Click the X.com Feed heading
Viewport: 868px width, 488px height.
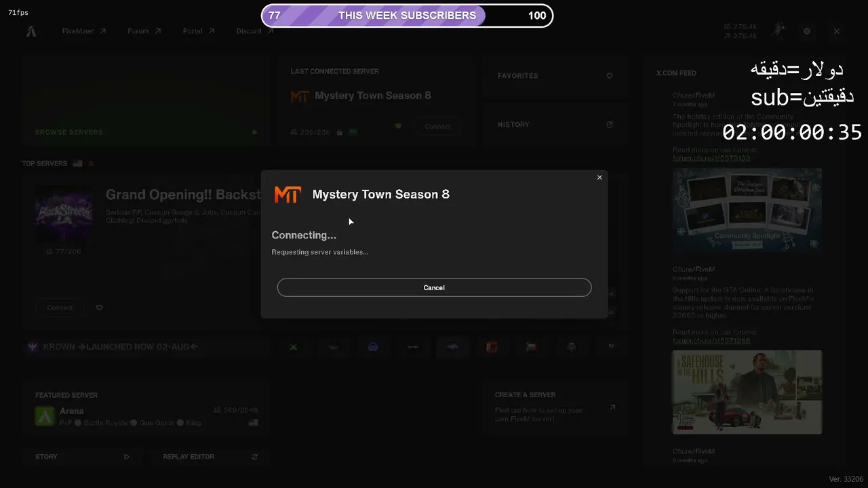click(x=676, y=73)
